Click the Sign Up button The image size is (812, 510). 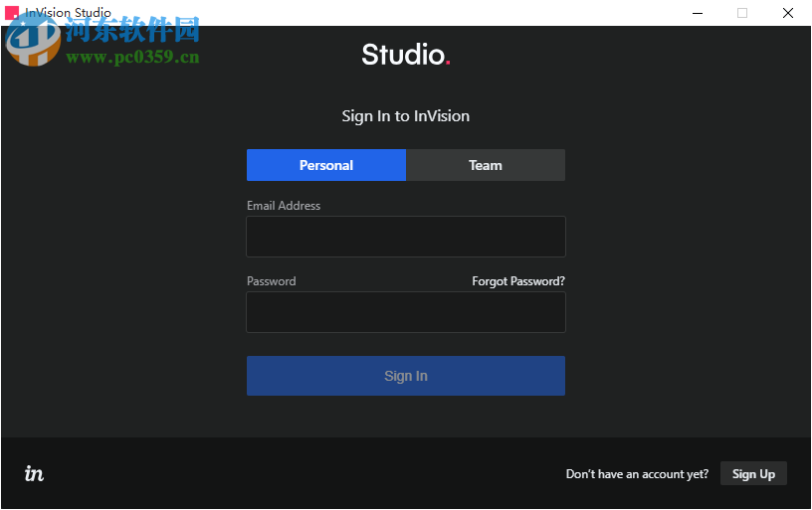753,474
